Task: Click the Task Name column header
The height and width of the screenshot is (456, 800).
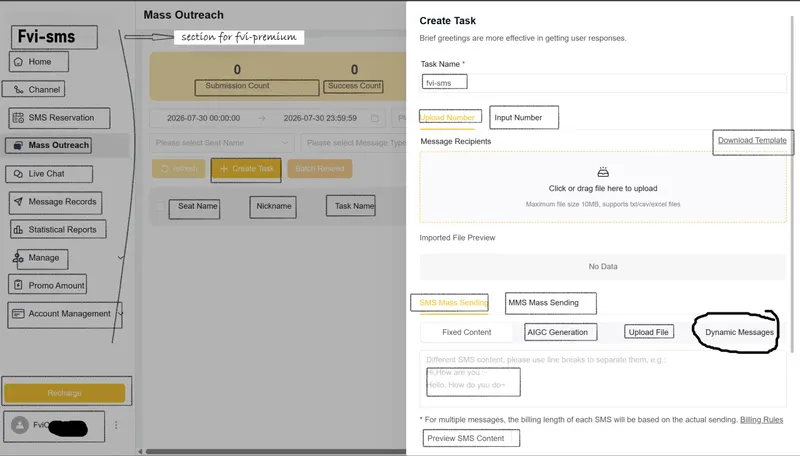Action: (354, 206)
